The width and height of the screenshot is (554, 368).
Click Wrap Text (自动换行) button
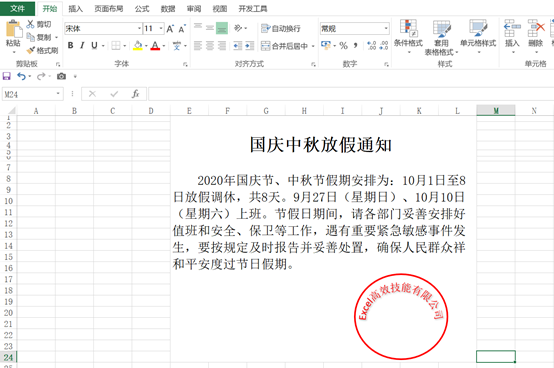pyautogui.click(x=281, y=28)
